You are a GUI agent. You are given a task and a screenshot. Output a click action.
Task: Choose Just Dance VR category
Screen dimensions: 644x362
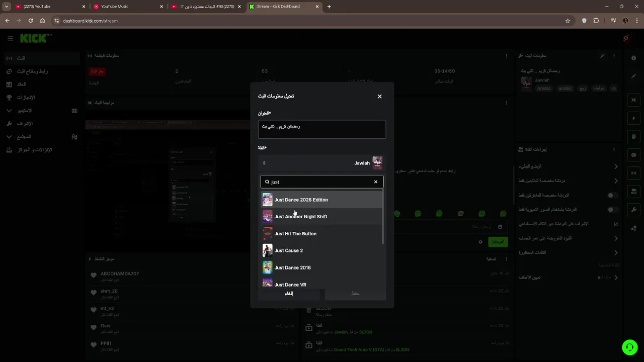[322, 283]
